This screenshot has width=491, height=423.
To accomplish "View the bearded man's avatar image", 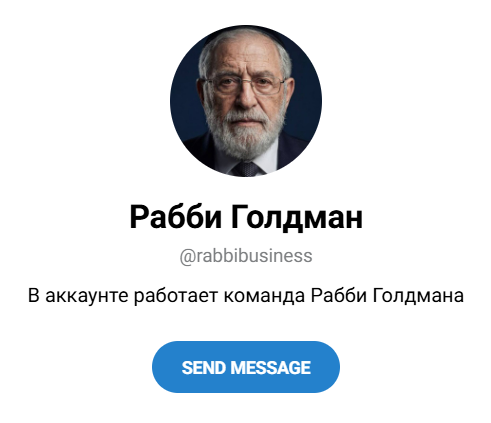I will (246, 101).
